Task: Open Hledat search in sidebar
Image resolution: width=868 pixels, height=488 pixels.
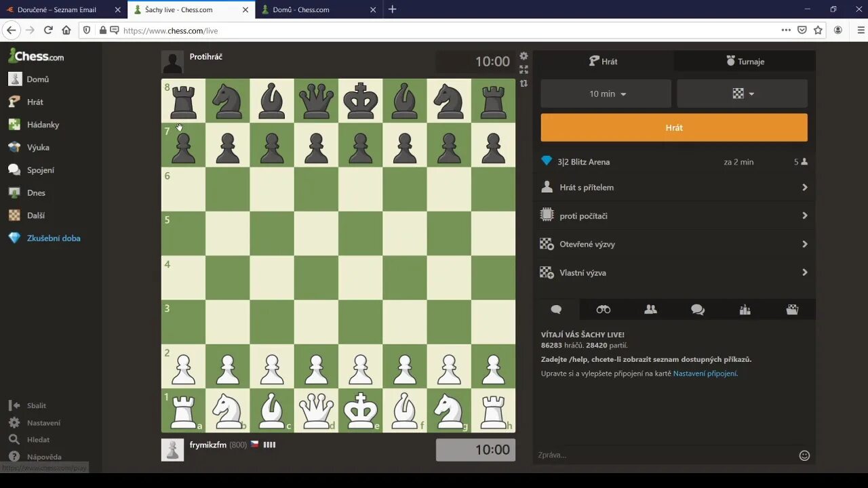Action: click(29, 440)
